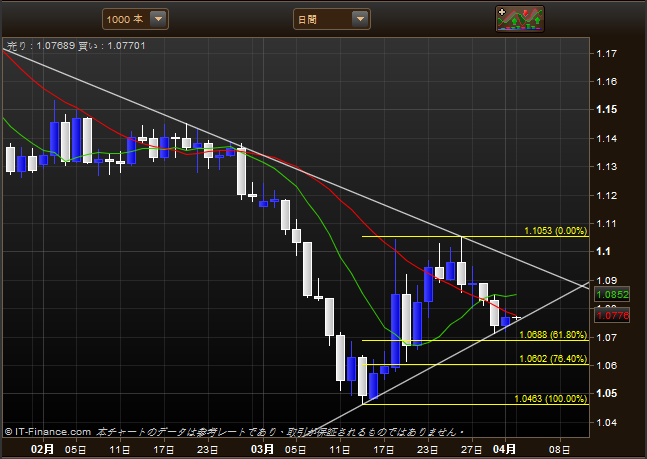This screenshot has height=459, width=647.
Task: Click the red 1.0776 moving average price tag
Action: point(612,315)
